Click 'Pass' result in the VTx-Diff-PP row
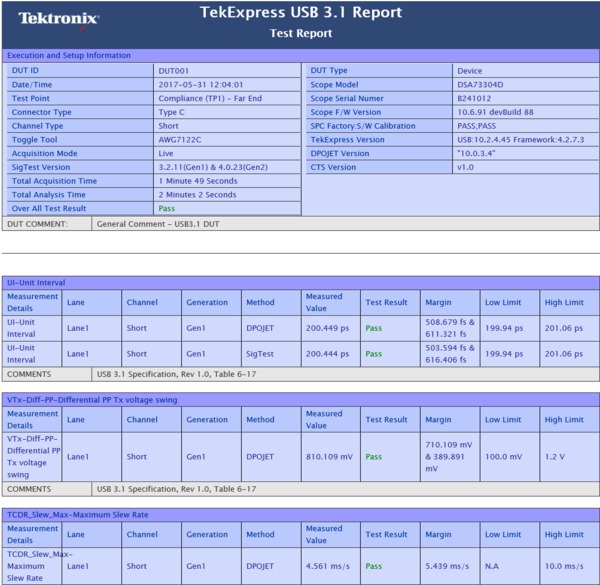The image size is (600, 585). (x=373, y=456)
